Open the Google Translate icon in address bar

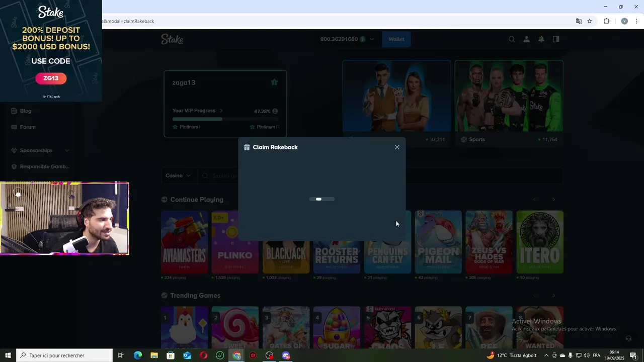pyautogui.click(x=579, y=21)
